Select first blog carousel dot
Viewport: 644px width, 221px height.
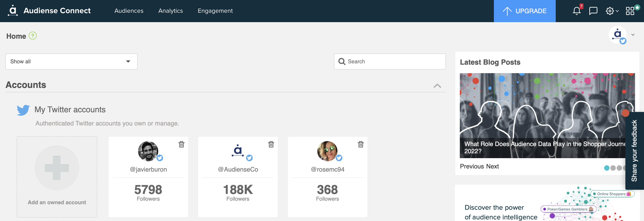point(607,168)
